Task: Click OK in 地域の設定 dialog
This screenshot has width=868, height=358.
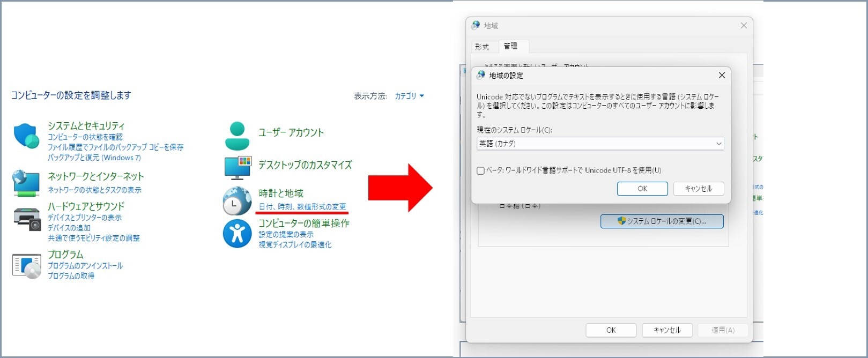Action: [642, 189]
